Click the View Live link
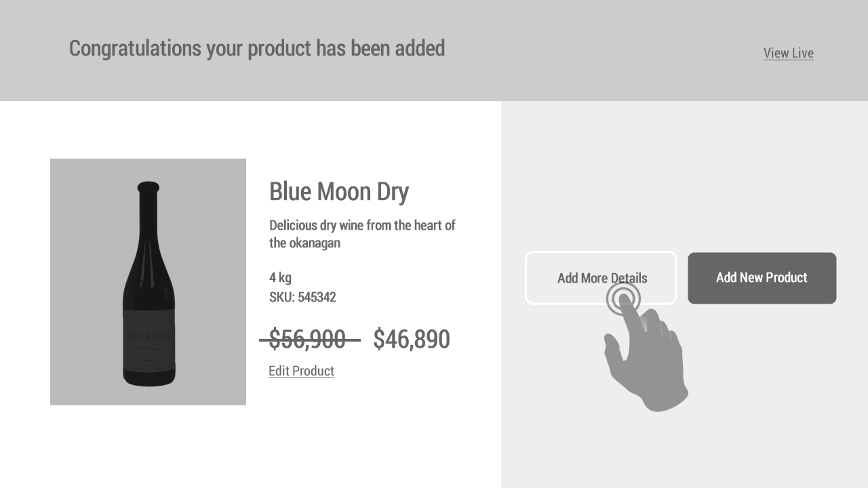Screen dimensions: 868x488 788,53
